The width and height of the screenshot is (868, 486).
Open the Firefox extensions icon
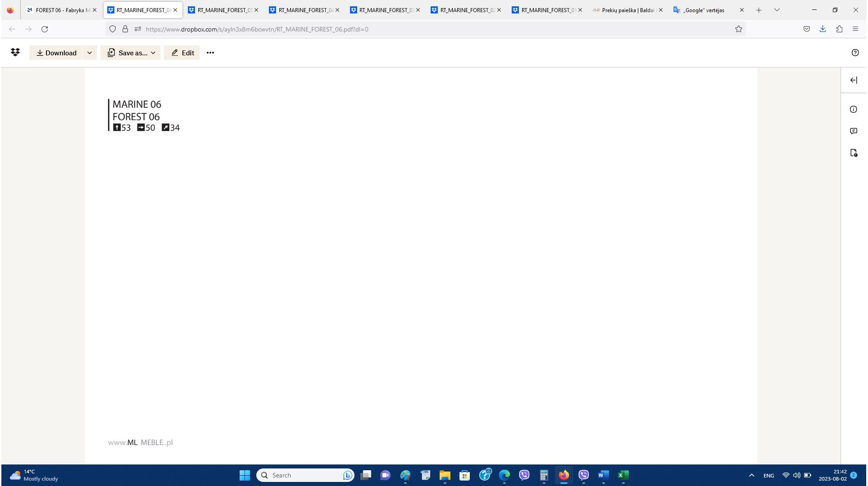pyautogui.click(x=839, y=29)
